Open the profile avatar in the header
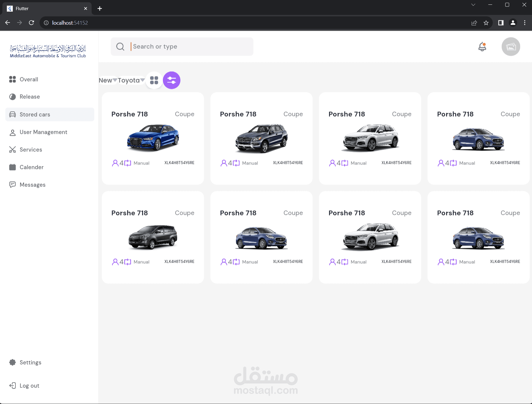Viewport: 532px width, 404px height. tap(511, 47)
